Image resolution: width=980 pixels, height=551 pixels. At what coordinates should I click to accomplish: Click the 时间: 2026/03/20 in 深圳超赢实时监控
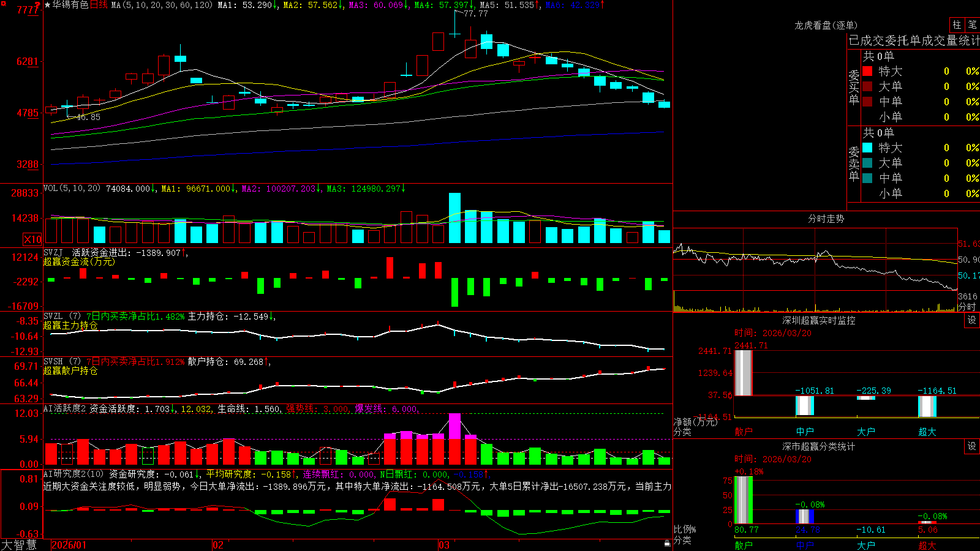pyautogui.click(x=773, y=333)
